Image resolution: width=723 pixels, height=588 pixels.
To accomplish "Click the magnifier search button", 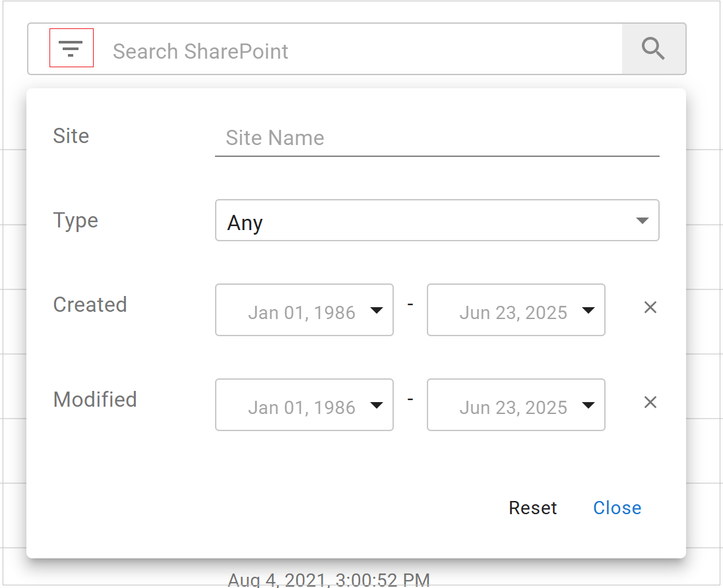I will point(653,49).
